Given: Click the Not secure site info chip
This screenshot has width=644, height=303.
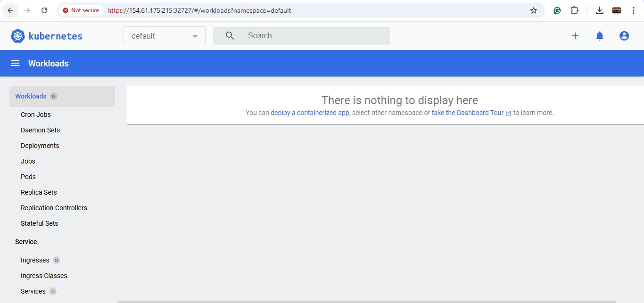Looking at the screenshot, I should point(81,10).
